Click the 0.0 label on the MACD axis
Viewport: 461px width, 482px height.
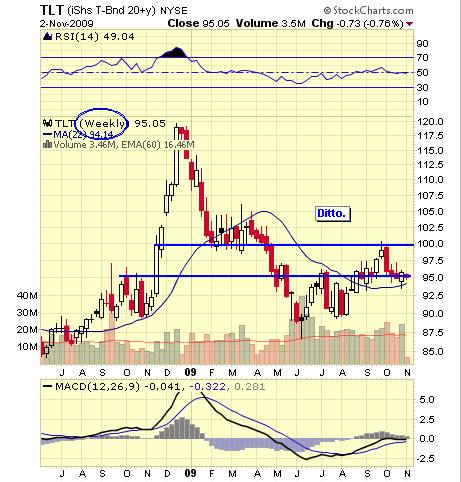427,438
